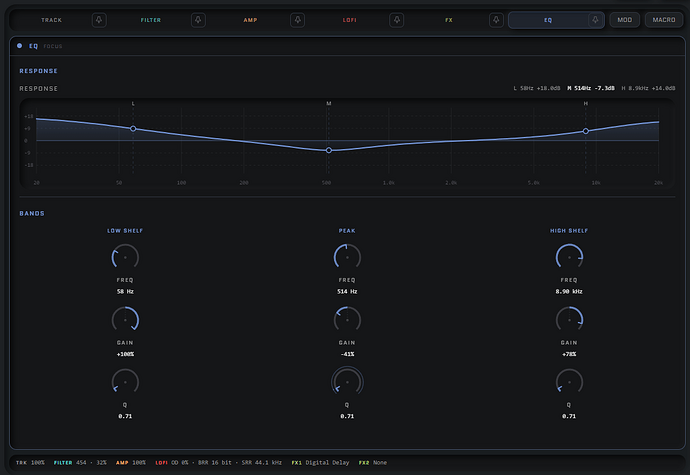Open the MOD page button
Image resolution: width=690 pixels, height=475 pixels.
coord(624,20)
